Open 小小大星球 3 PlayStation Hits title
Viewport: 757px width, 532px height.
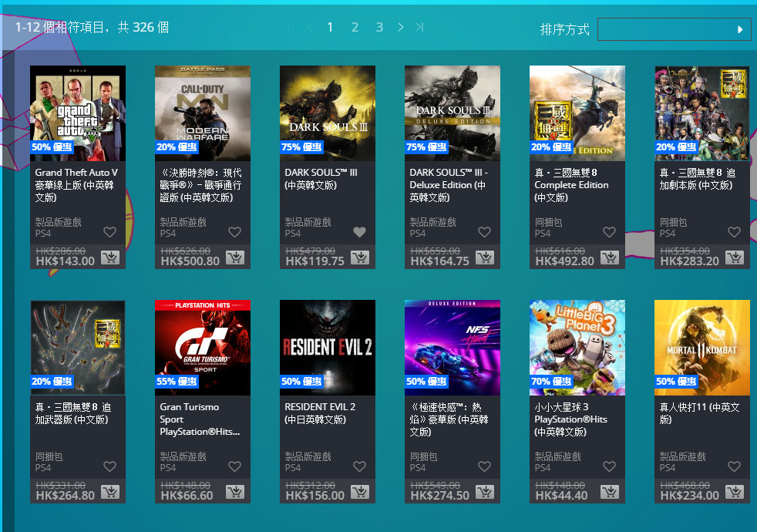[570, 419]
